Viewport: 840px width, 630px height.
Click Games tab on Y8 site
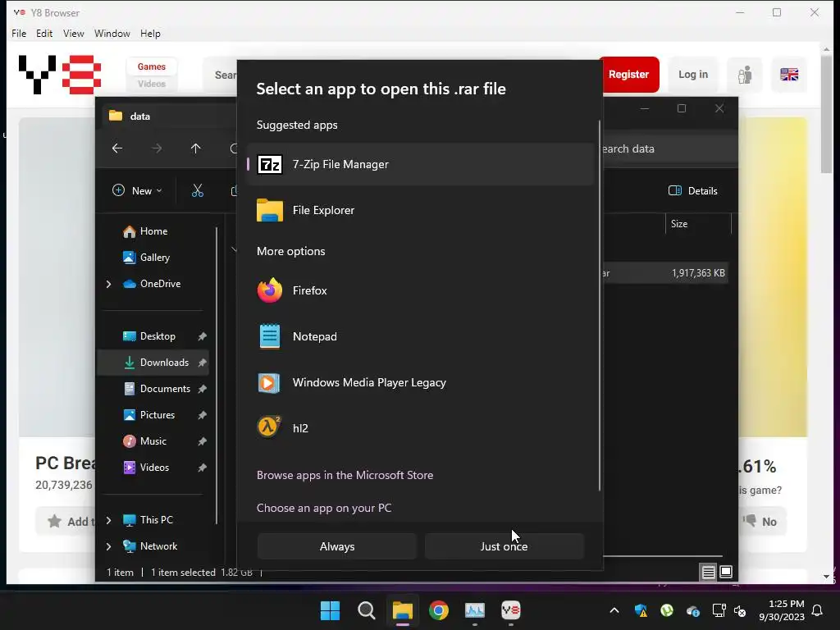point(152,66)
